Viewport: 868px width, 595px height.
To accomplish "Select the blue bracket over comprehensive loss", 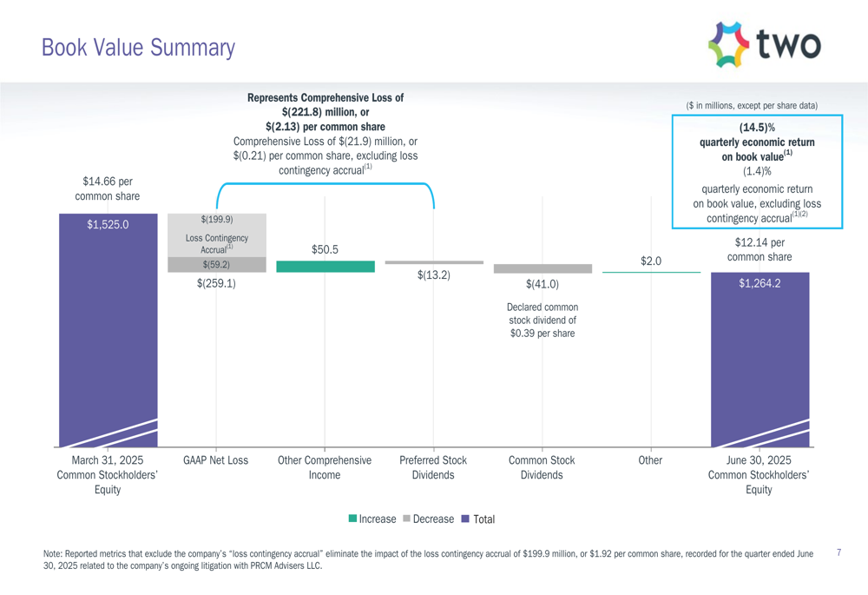I will click(x=325, y=195).
